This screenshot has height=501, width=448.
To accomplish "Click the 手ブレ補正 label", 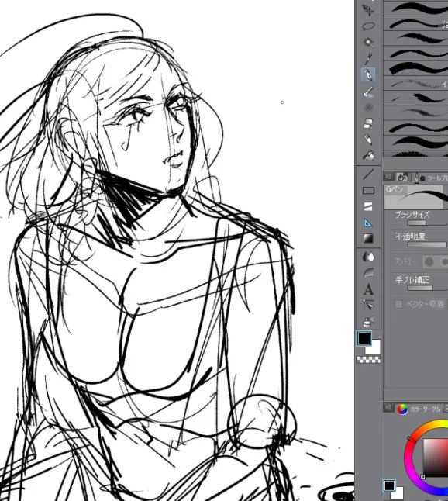I will coord(412,280).
